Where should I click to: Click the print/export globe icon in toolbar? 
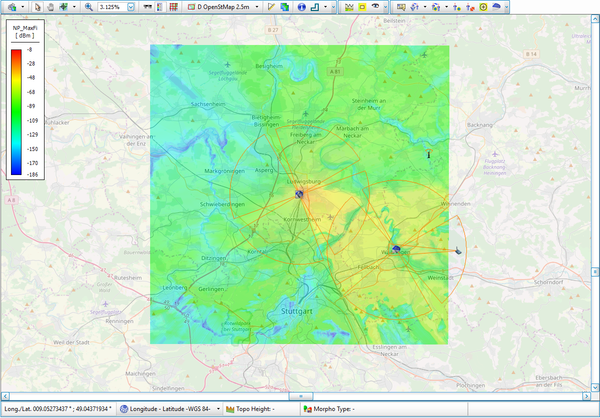(x=12, y=7)
